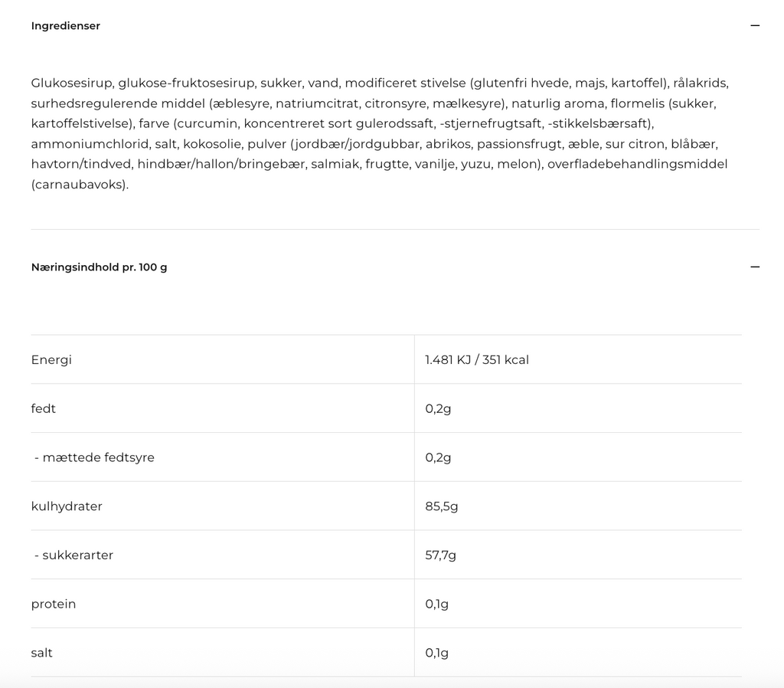784x688 pixels.
Task: Click the 0,1g value in protein row
Action: pos(436,604)
